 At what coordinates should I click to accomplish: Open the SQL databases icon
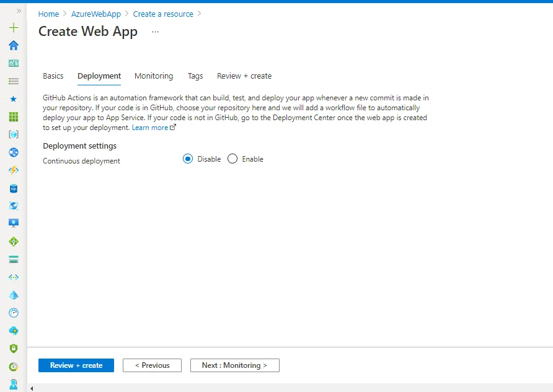click(13, 188)
